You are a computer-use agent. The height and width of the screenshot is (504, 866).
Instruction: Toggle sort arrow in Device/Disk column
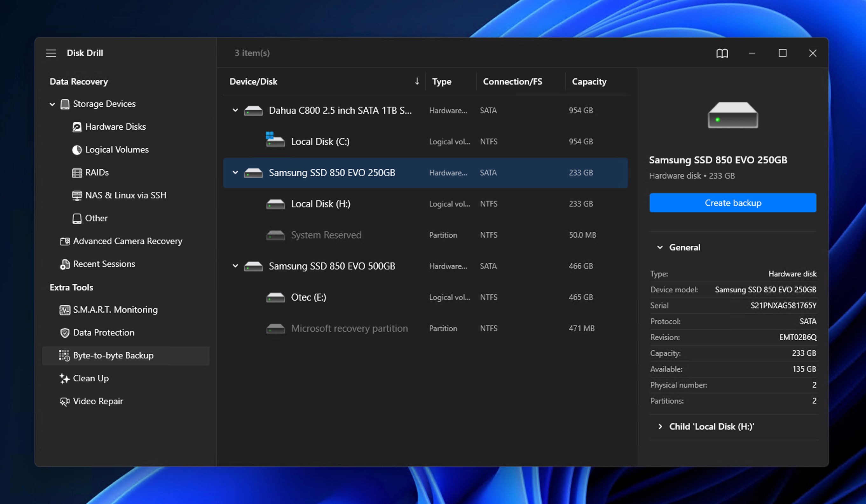417,81
